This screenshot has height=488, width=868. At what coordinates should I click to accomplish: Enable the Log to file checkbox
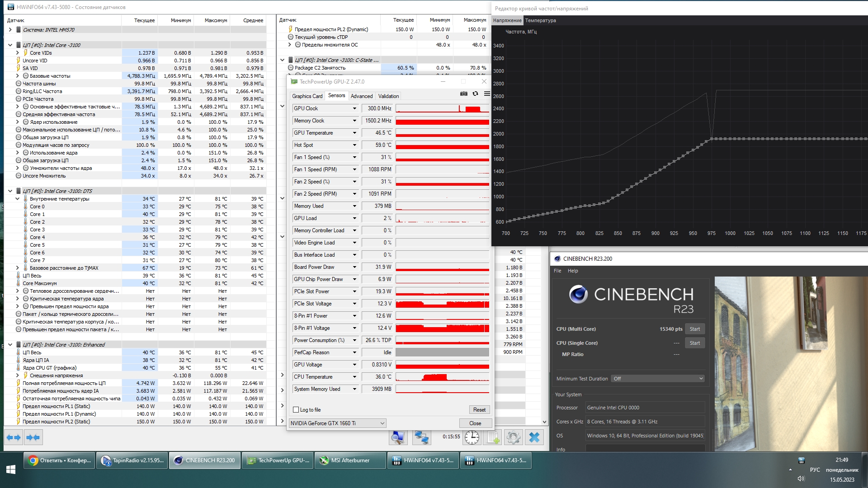pyautogui.click(x=296, y=410)
